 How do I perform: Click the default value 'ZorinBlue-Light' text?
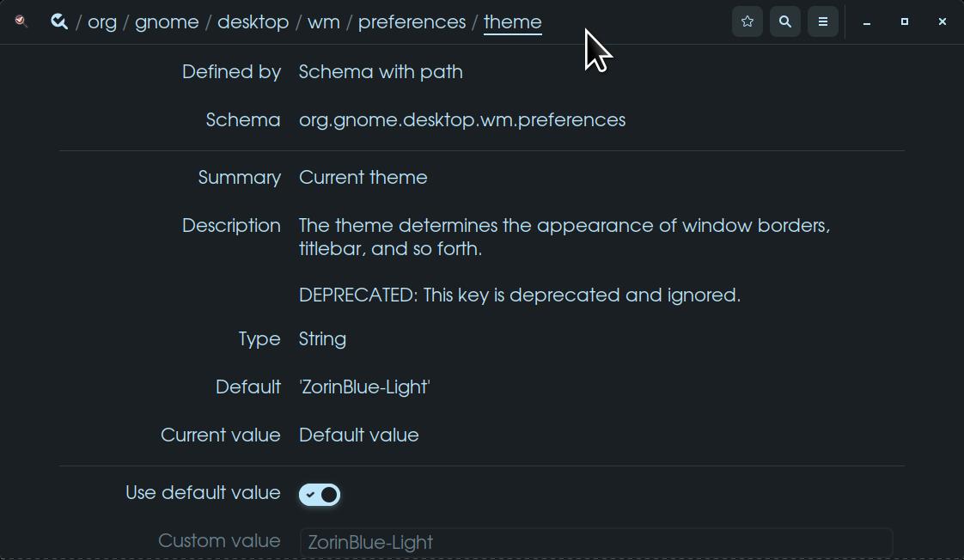pos(364,387)
